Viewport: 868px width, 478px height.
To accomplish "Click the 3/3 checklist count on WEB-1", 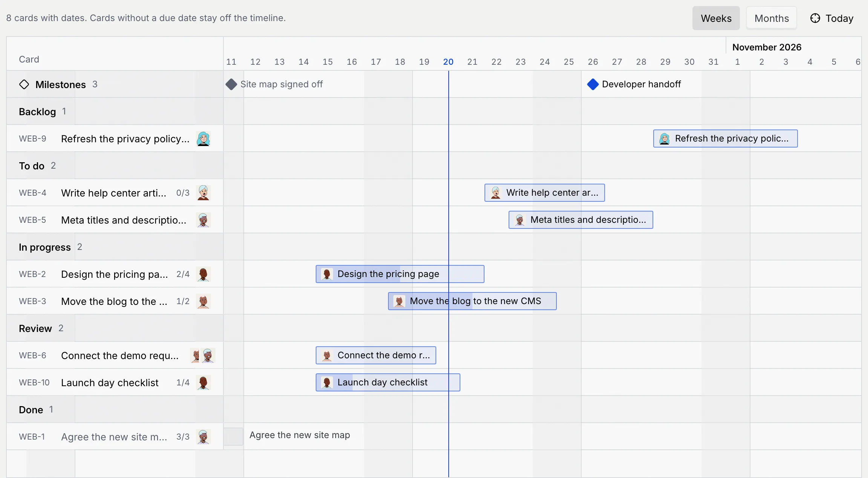I will [x=183, y=437].
